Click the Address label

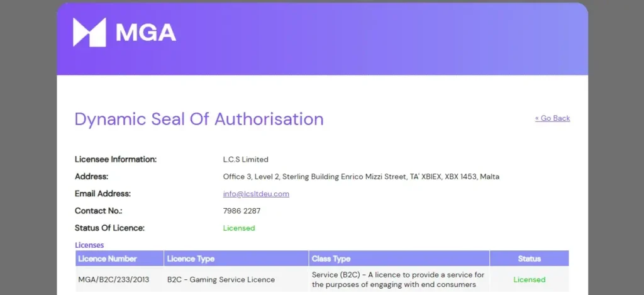click(91, 177)
